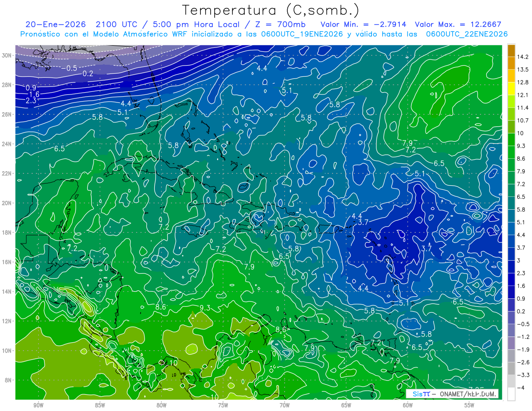Viewport: 532px width, 411px height.
Task: Click the '14N' latitude axis label
Action: pyautogui.click(x=8, y=292)
